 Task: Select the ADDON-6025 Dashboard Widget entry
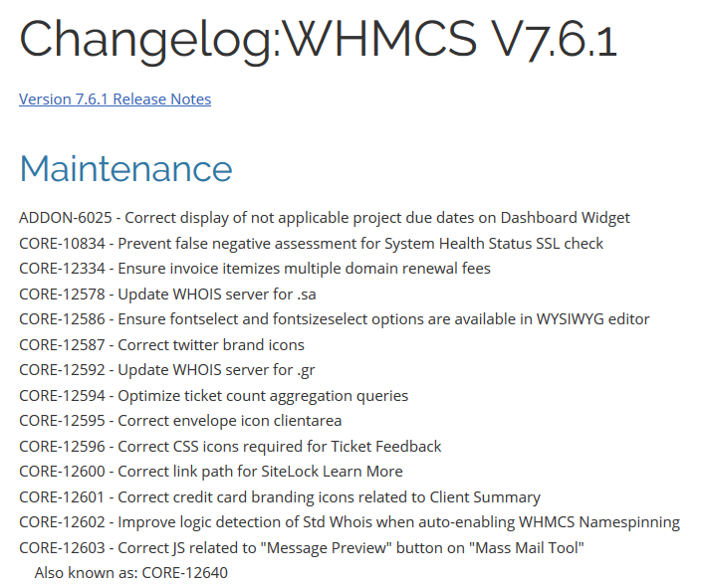click(x=325, y=218)
